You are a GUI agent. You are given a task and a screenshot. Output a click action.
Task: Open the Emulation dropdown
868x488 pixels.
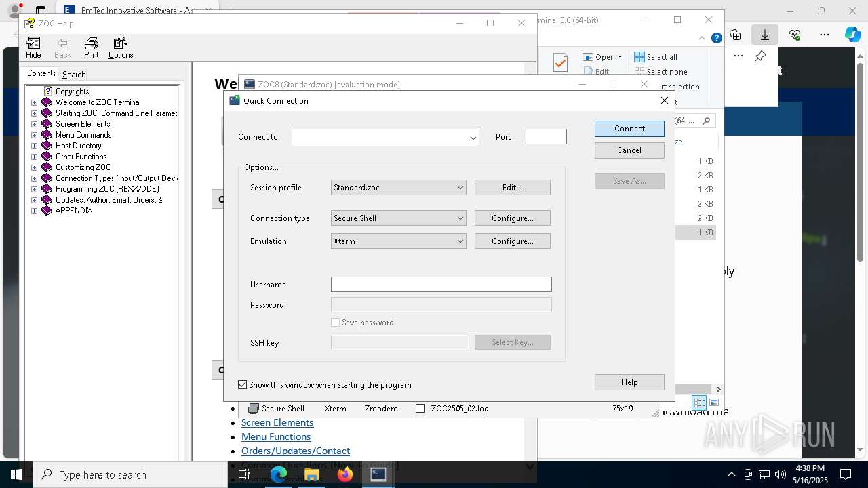tap(460, 241)
